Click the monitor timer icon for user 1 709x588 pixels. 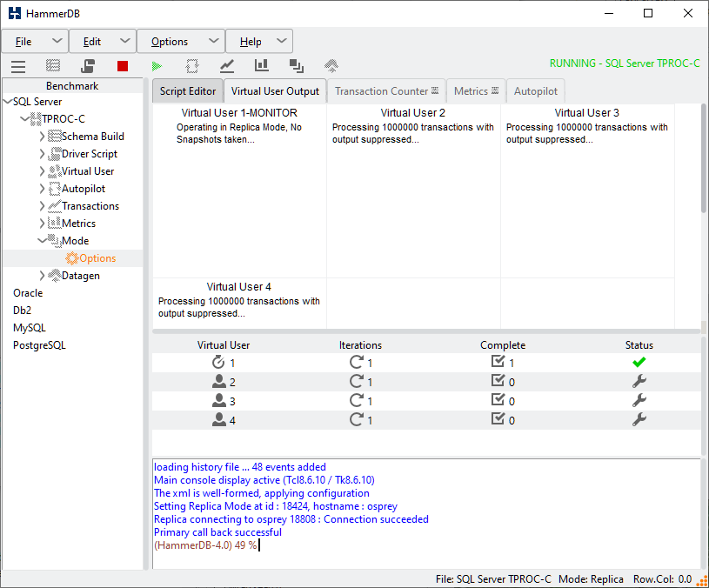pyautogui.click(x=218, y=362)
